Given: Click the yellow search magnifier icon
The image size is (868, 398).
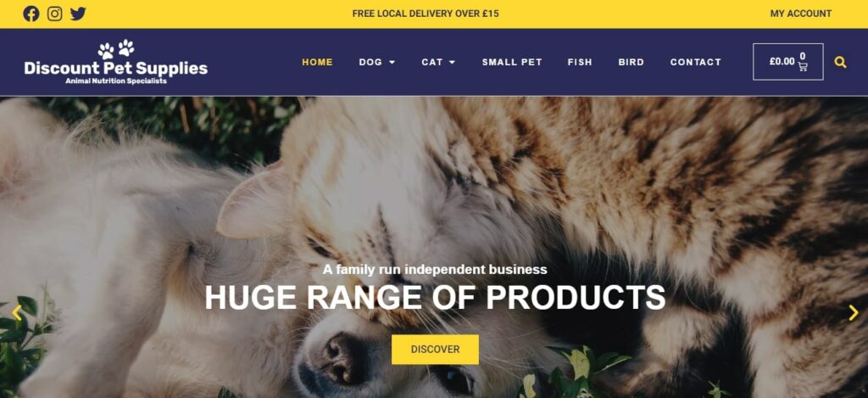Looking at the screenshot, I should point(840,62).
